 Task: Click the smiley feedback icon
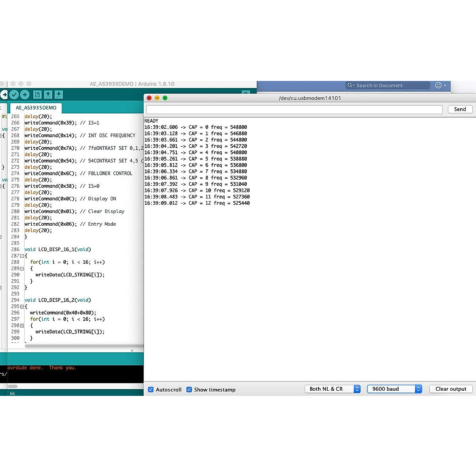pyautogui.click(x=438, y=85)
